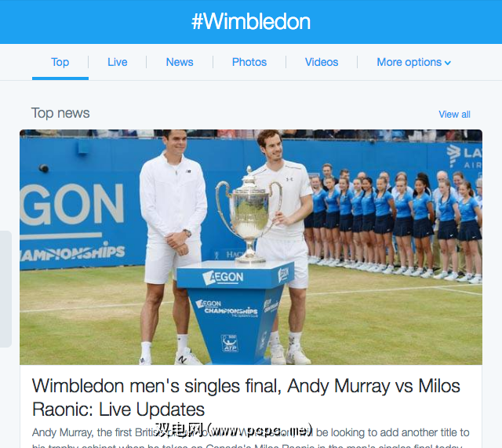The width and height of the screenshot is (502, 448).
Task: Click the Top news section heading
Action: coord(60,113)
